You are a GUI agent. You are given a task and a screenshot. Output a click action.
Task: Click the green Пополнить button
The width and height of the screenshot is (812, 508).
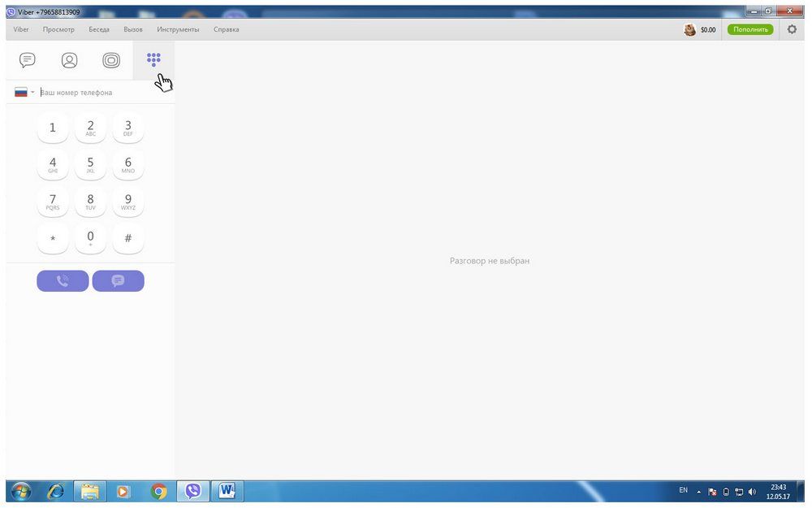(x=749, y=29)
